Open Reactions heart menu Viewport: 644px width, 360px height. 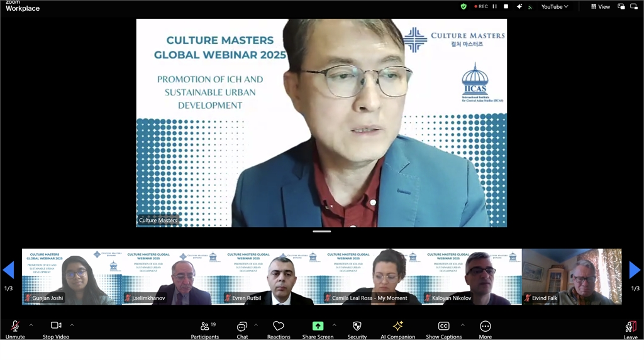click(279, 330)
